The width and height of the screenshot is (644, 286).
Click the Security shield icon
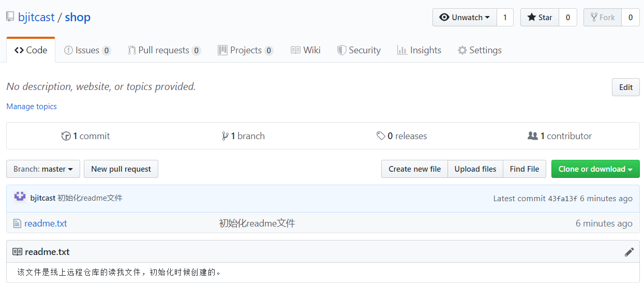click(341, 50)
